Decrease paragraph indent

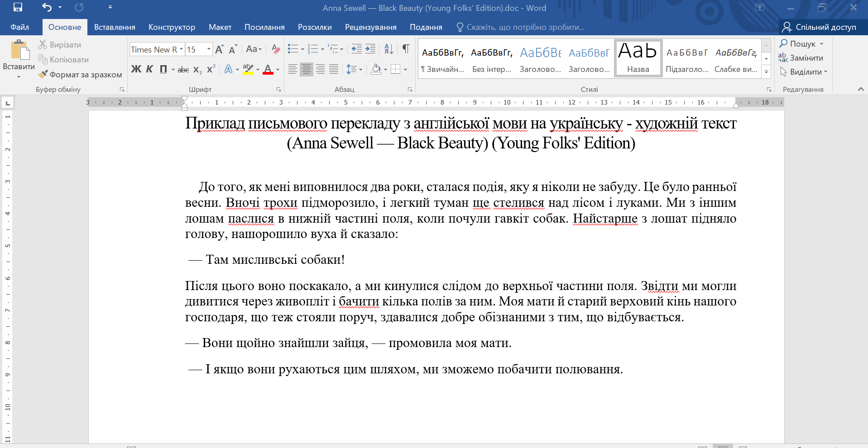[357, 49]
